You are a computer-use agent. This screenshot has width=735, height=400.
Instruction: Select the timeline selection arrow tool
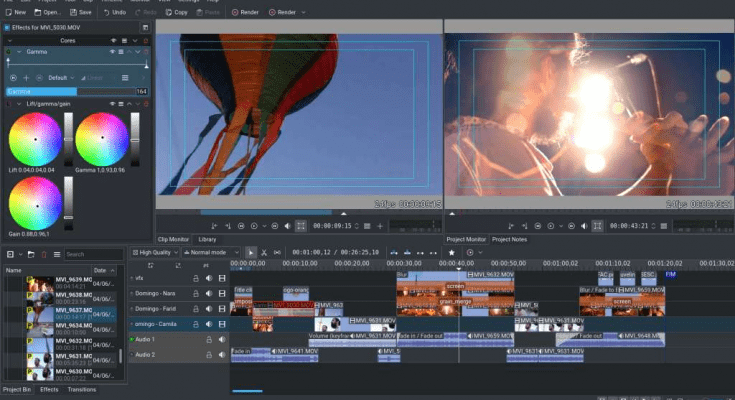[x=251, y=253]
